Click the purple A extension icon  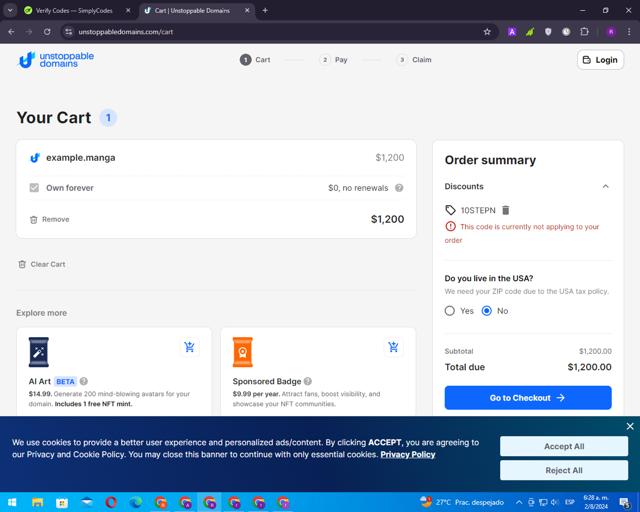point(512,32)
